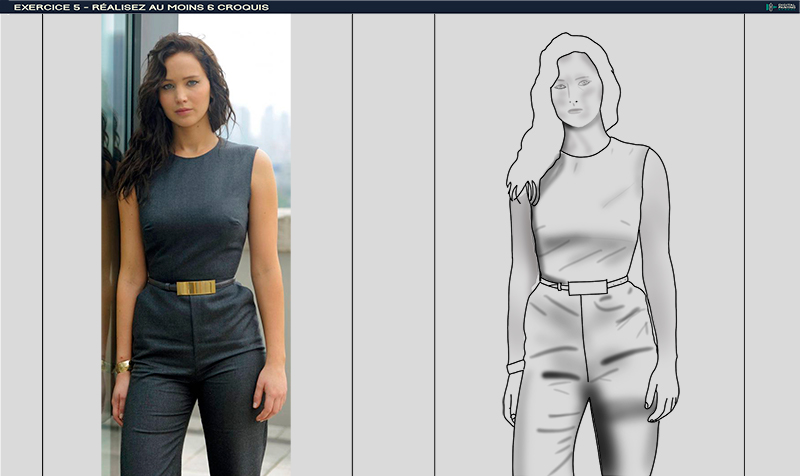The width and height of the screenshot is (800, 476).
Task: Click the gold bracelet in the photo
Action: [x=122, y=367]
